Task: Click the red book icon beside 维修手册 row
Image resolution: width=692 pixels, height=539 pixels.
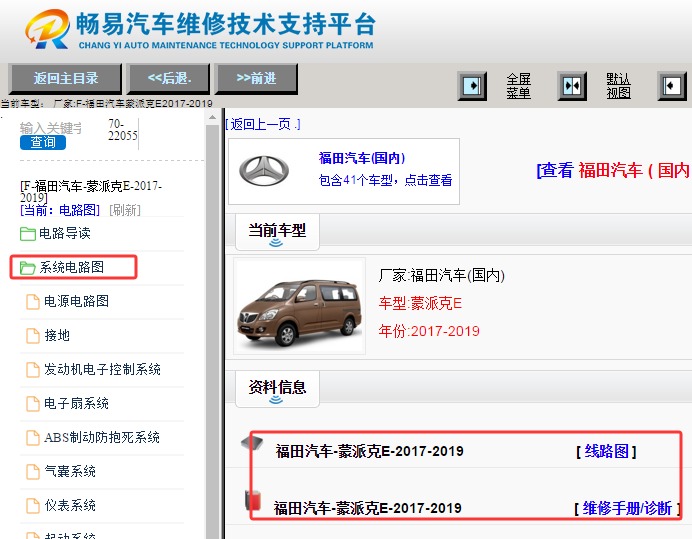Action: pos(252,501)
